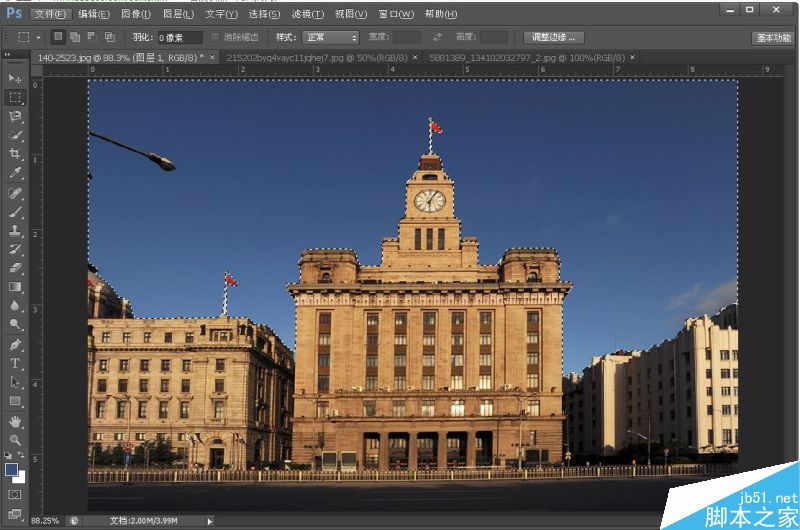Open status bar info arrow menu
Image resolution: width=800 pixels, height=530 pixels.
click(x=209, y=521)
